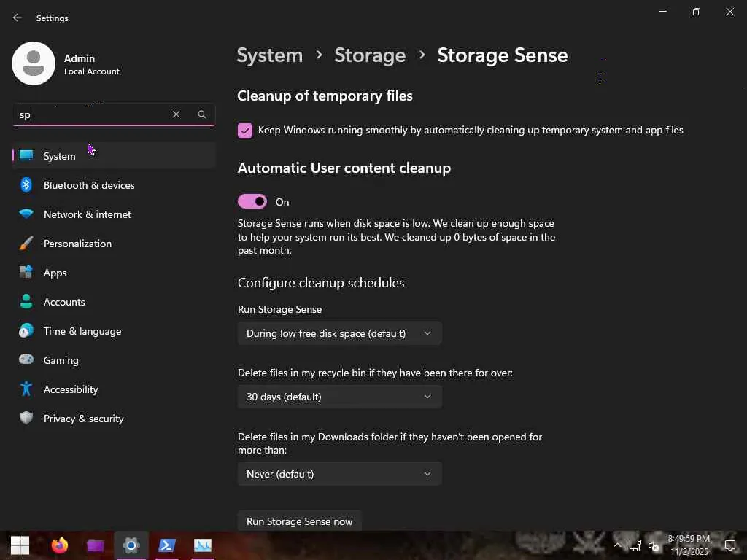Click the Personalization paintbrush icon
The image size is (747, 560).
(x=26, y=244)
